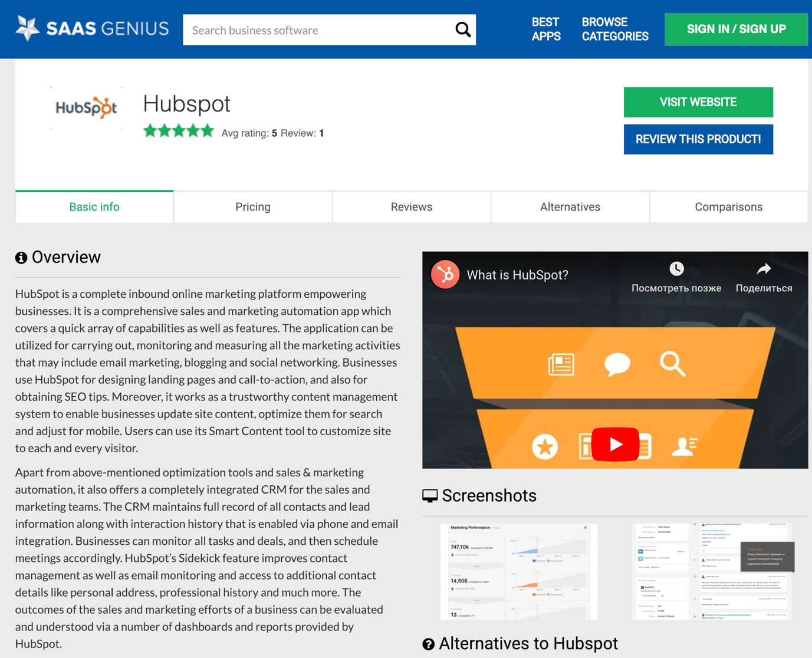Screen dimensions: 812x658
Task: Click the Avg rating: 5 text
Action: click(x=249, y=133)
